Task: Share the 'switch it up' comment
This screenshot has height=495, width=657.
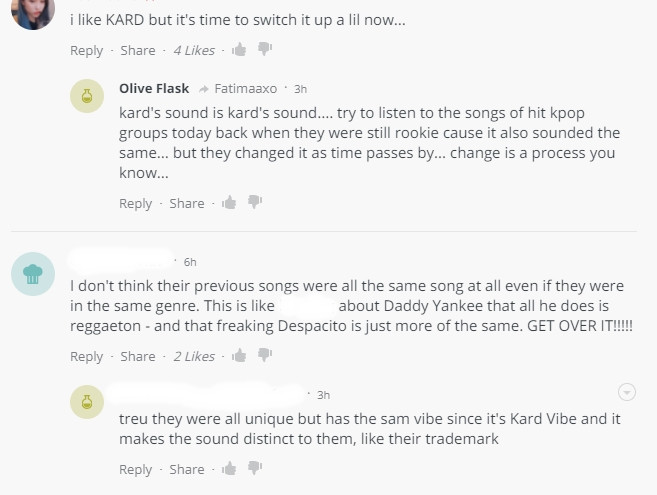Action: (138, 50)
